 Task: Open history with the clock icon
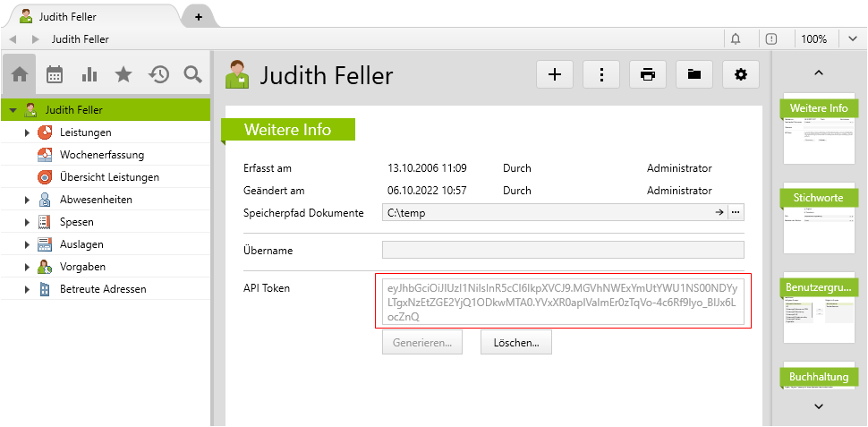click(x=158, y=75)
